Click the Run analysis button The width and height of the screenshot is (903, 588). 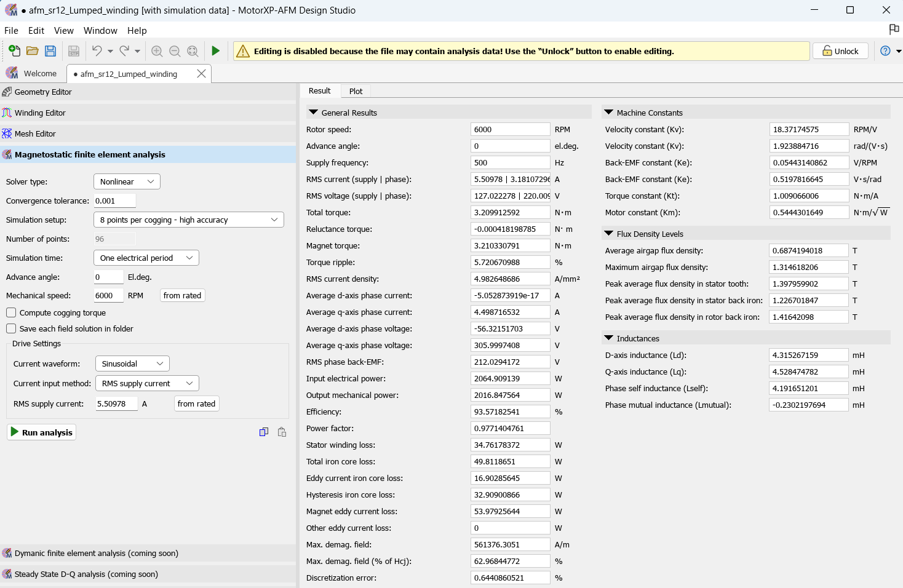pos(41,432)
